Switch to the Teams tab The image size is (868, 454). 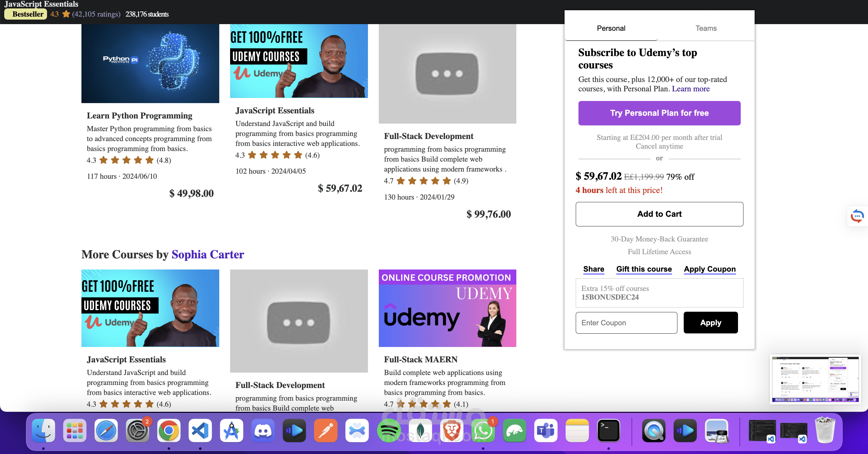(705, 28)
